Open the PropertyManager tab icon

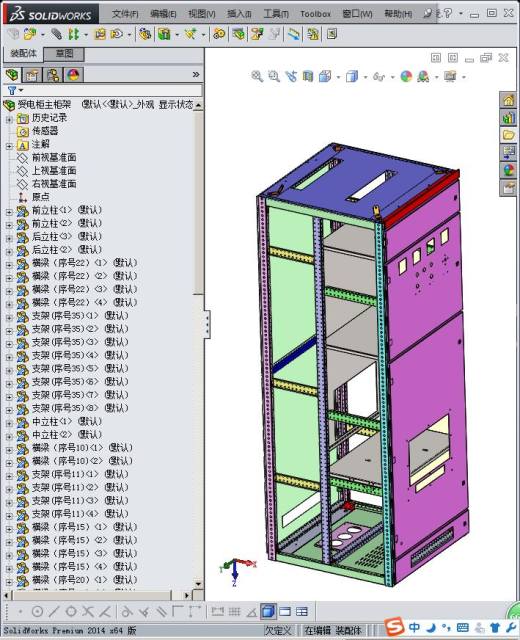point(32,75)
